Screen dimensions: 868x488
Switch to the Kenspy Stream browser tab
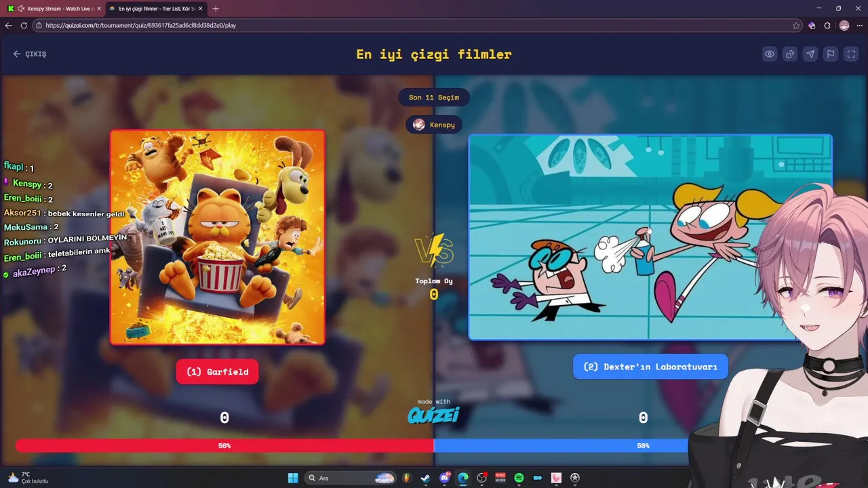point(54,9)
